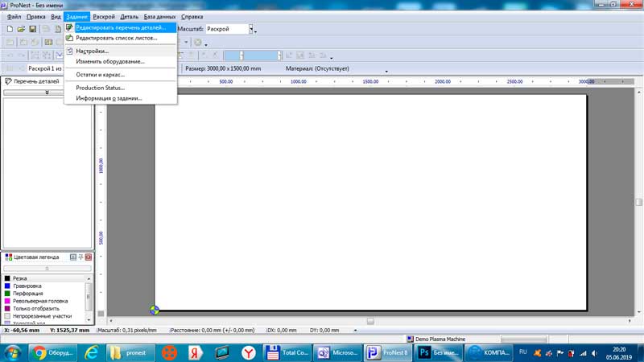Click the color legend scroll-up arrow
644x362 pixels.
[89, 278]
